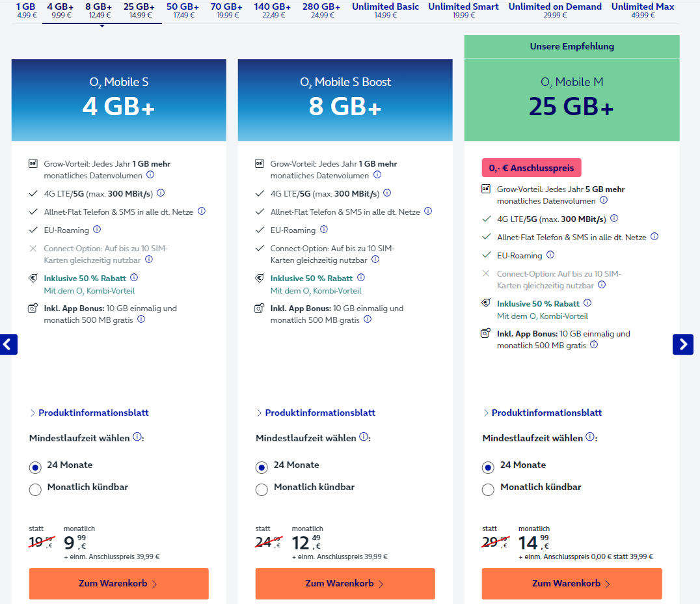Select Monatlich kündbar for O2 Mobile S
Image resolution: width=700 pixels, height=604 pixels.
35,489
